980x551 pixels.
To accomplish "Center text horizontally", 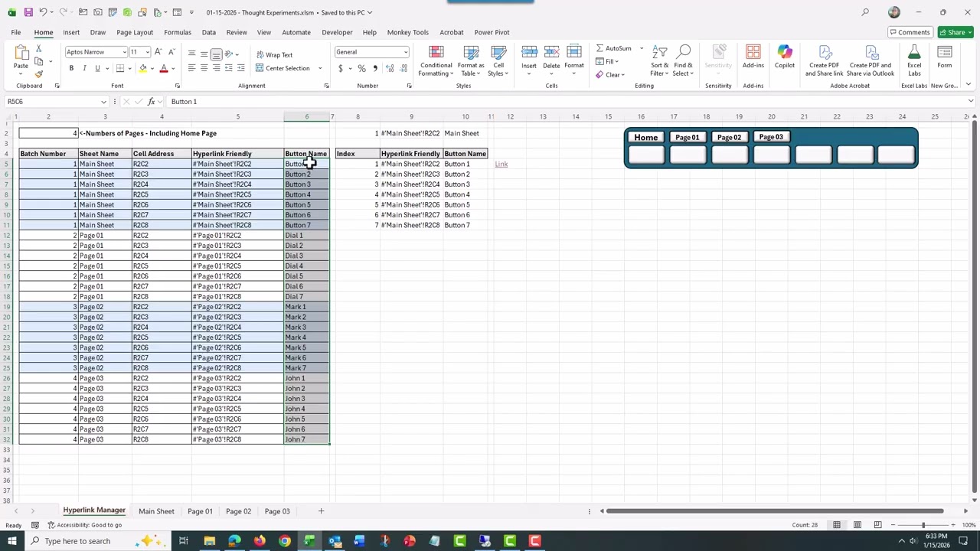I will click(204, 68).
